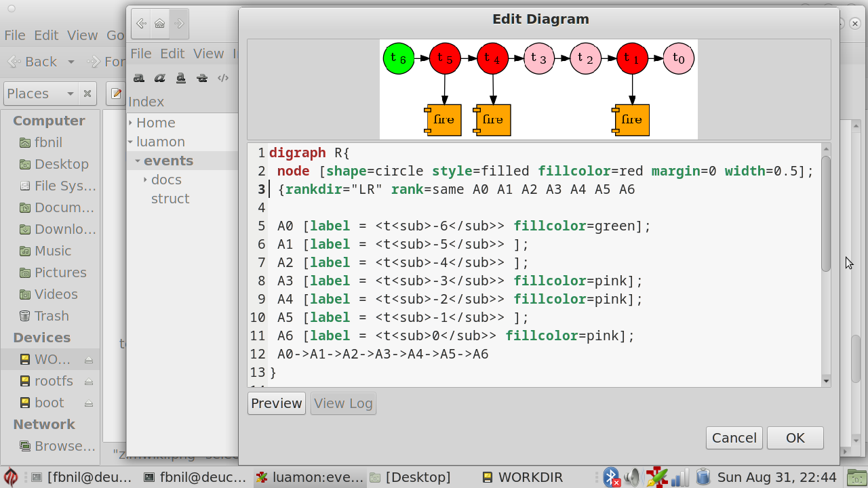The image size is (868, 488).
Task: Click the verbatim code formatting icon
Action: tap(223, 78)
